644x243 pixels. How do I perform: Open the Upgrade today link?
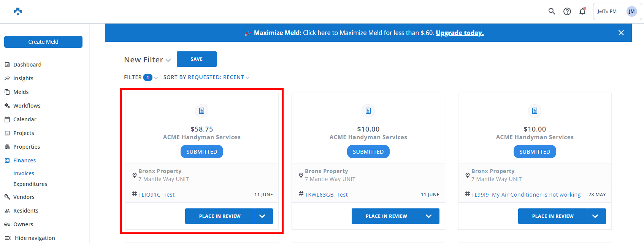click(x=459, y=33)
